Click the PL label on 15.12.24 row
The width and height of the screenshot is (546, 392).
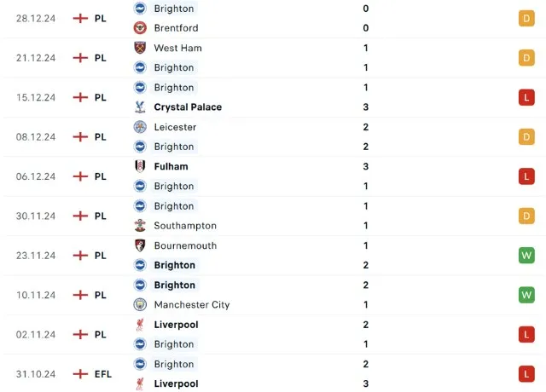point(101,97)
